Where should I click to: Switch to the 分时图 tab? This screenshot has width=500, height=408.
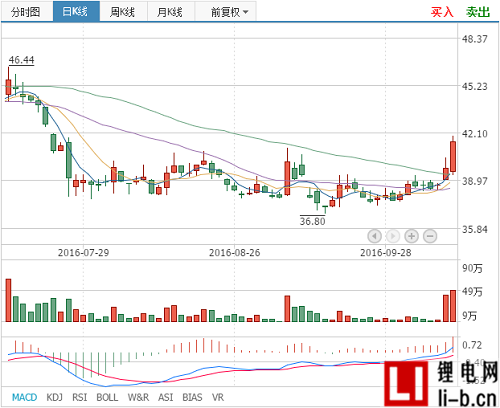27,12
